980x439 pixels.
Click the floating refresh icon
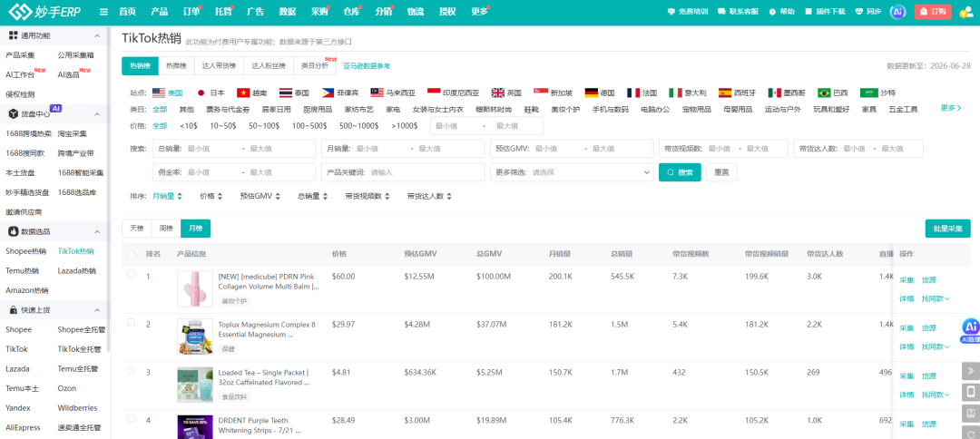click(971, 433)
